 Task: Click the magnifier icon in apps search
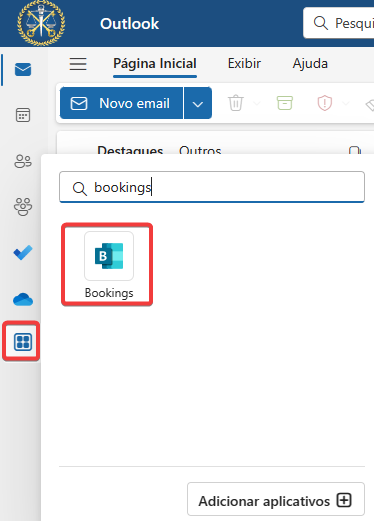tap(80, 188)
